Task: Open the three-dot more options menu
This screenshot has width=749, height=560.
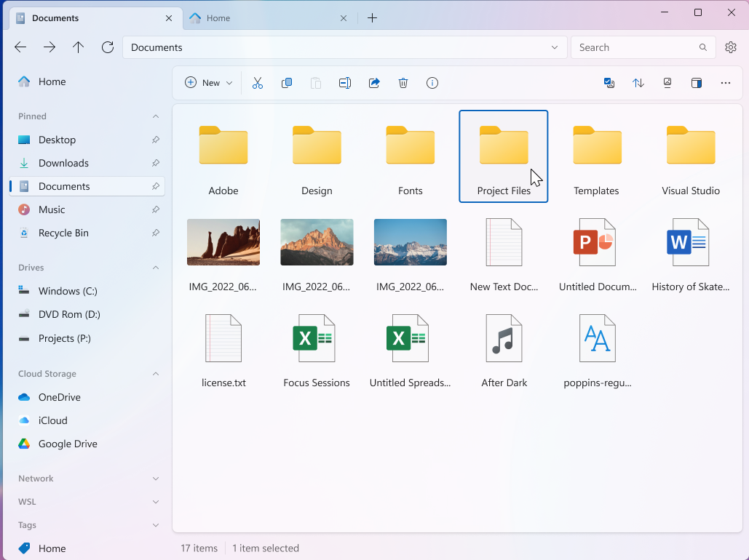Action: (726, 83)
